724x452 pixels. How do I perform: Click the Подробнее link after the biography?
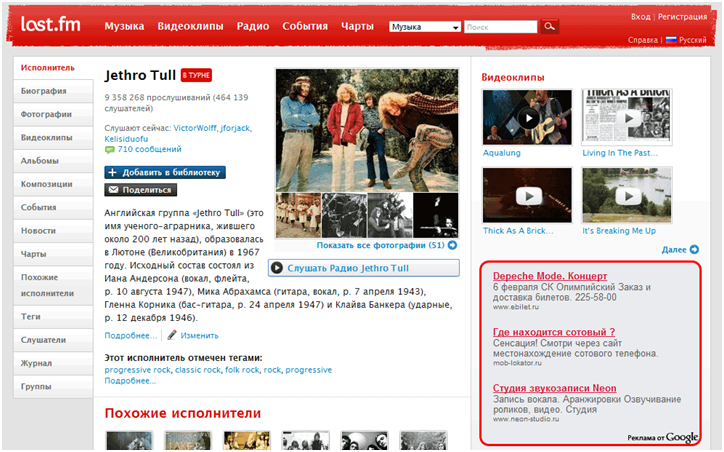click(x=131, y=336)
